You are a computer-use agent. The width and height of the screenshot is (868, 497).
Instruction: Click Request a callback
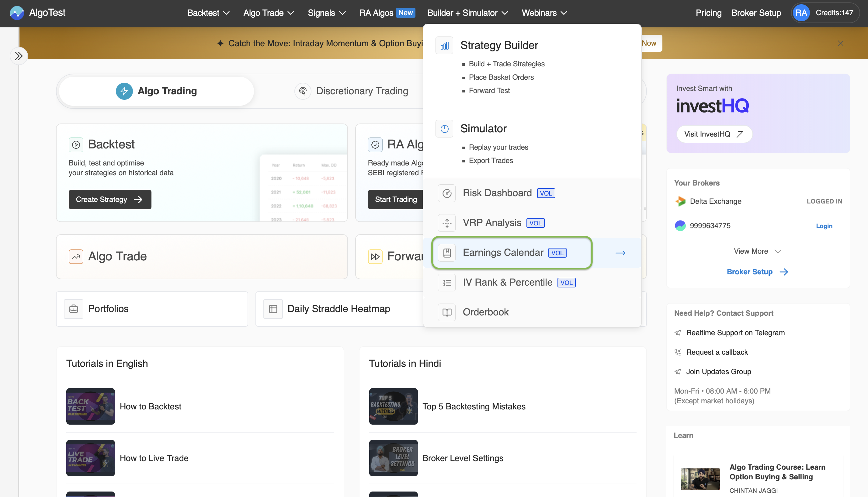pos(717,352)
